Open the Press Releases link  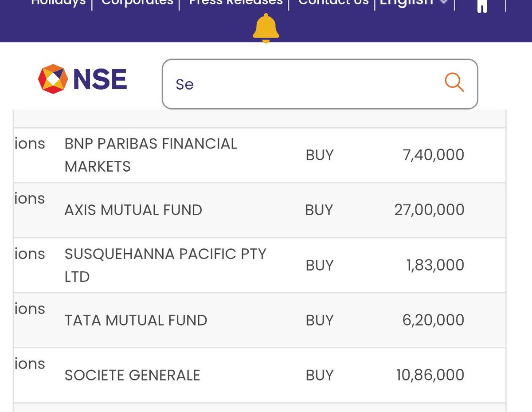pyautogui.click(x=236, y=2)
